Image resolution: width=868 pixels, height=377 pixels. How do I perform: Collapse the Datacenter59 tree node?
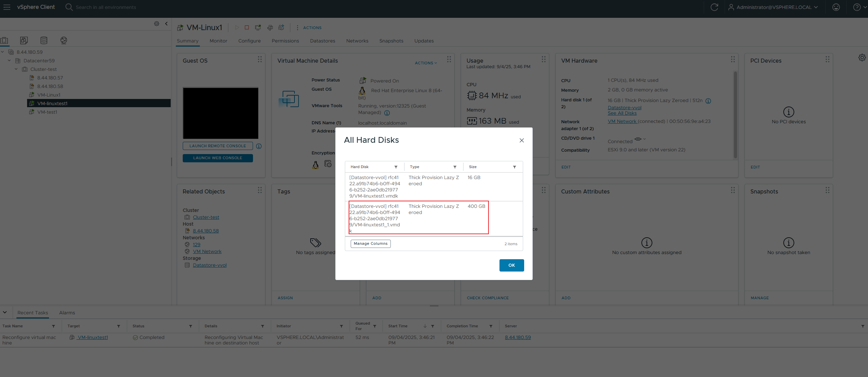[10, 61]
